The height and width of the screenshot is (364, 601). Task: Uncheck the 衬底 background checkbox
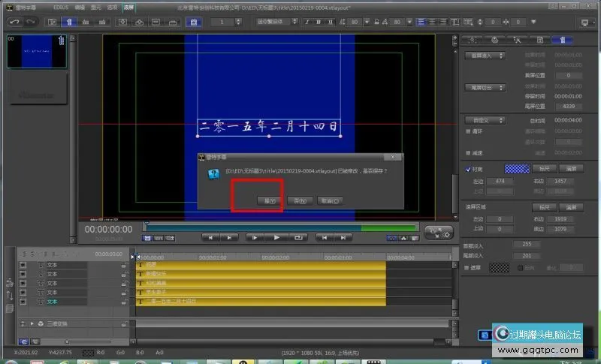point(469,169)
